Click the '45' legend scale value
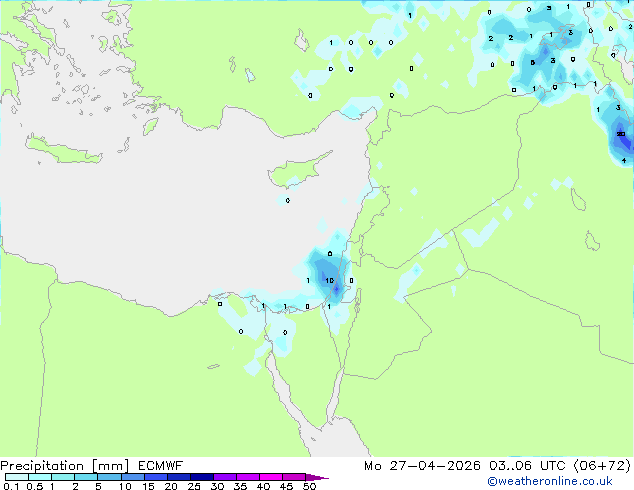Image resolution: width=634 pixels, height=490 pixels. pyautogui.click(x=286, y=486)
